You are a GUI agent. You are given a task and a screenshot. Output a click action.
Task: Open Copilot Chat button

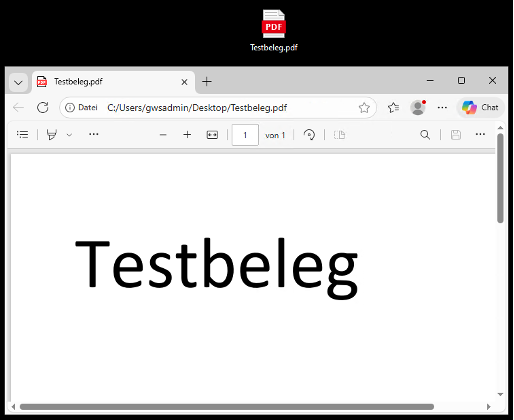[x=480, y=108]
